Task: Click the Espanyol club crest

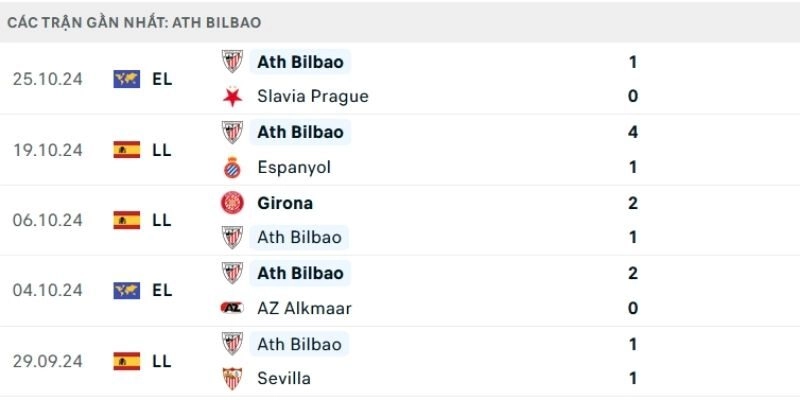Action: 232,167
